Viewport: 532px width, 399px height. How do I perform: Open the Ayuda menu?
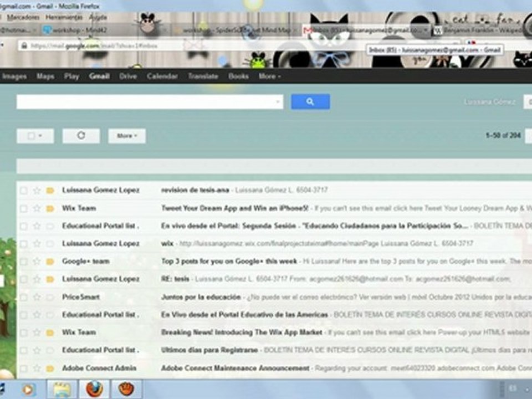click(x=98, y=17)
